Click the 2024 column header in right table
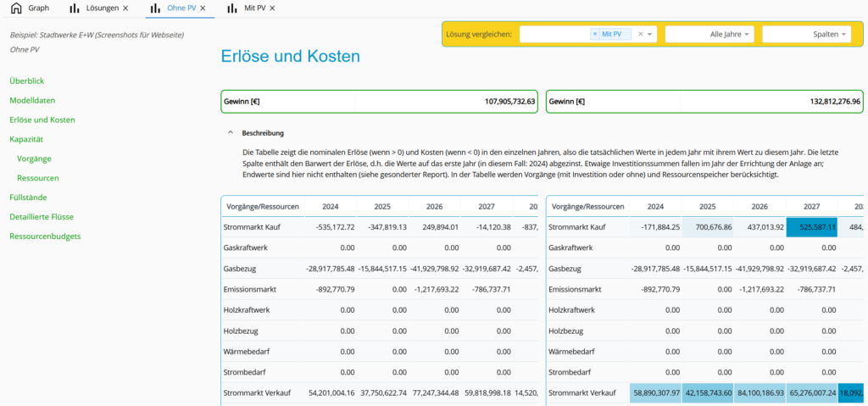The width and height of the screenshot is (868, 406). tap(655, 206)
